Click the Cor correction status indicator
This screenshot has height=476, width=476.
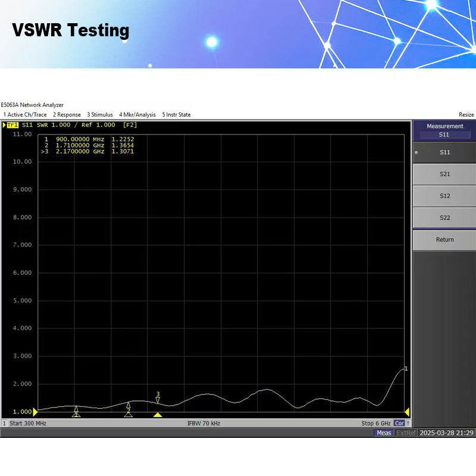tap(399, 423)
